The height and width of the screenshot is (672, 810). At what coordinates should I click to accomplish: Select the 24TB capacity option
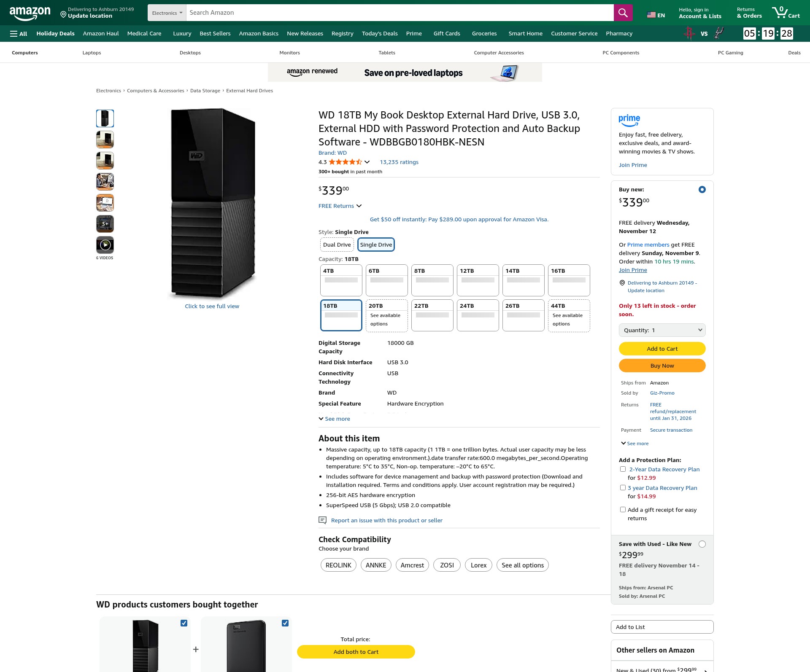pos(478,315)
